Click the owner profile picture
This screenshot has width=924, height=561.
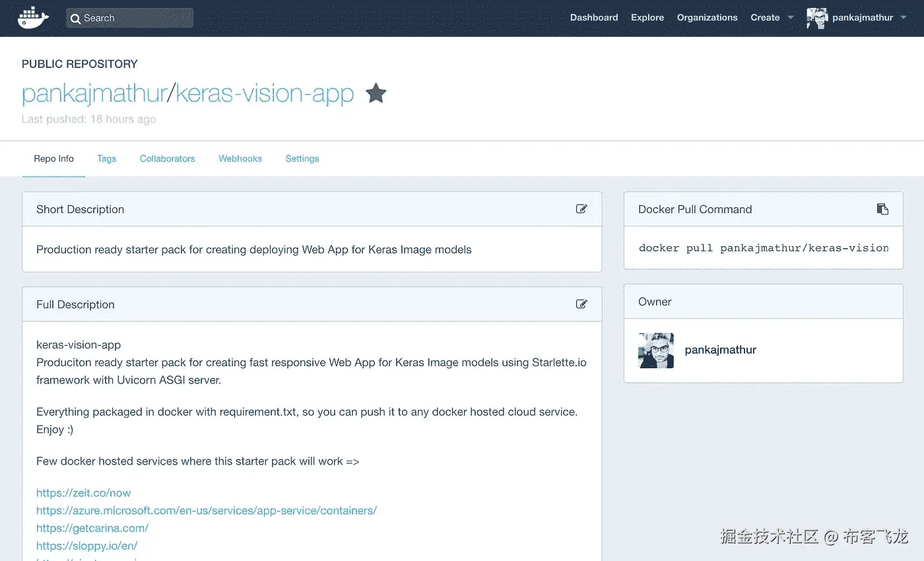click(656, 350)
